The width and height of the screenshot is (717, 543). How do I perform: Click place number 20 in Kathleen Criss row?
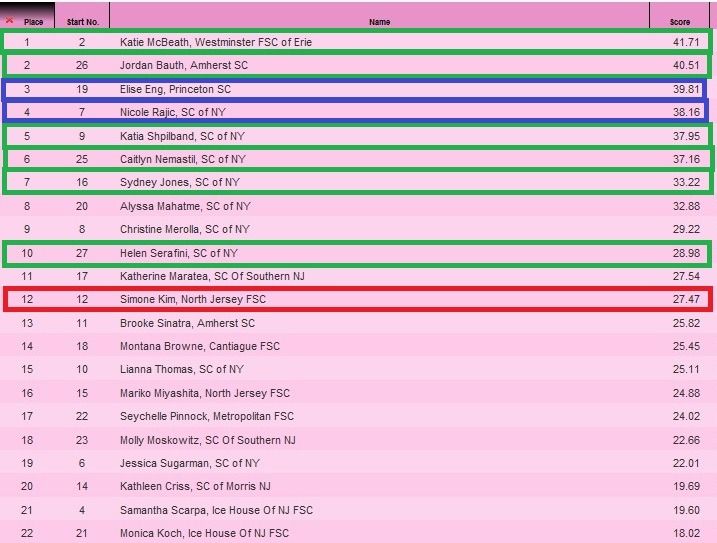pos(27,486)
